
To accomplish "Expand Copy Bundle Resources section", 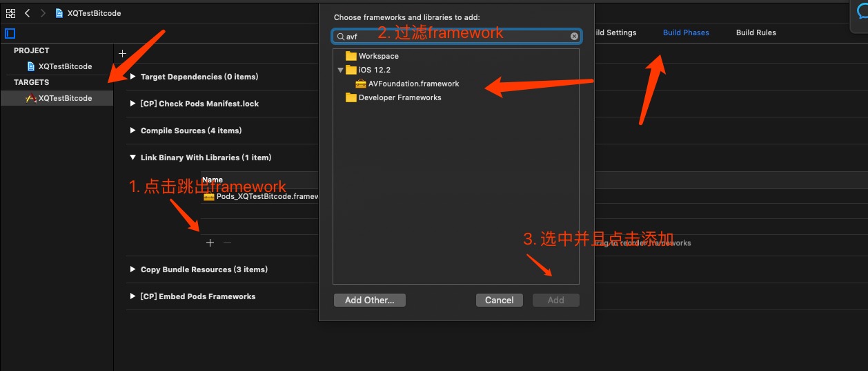I will click(x=132, y=269).
